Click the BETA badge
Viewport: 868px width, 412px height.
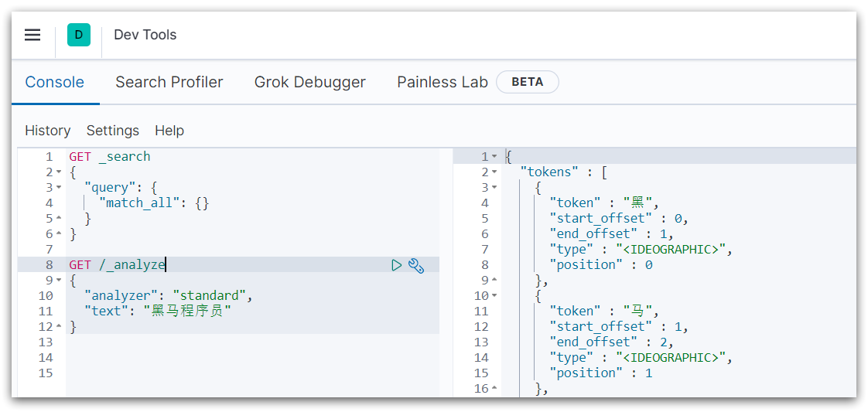[527, 82]
